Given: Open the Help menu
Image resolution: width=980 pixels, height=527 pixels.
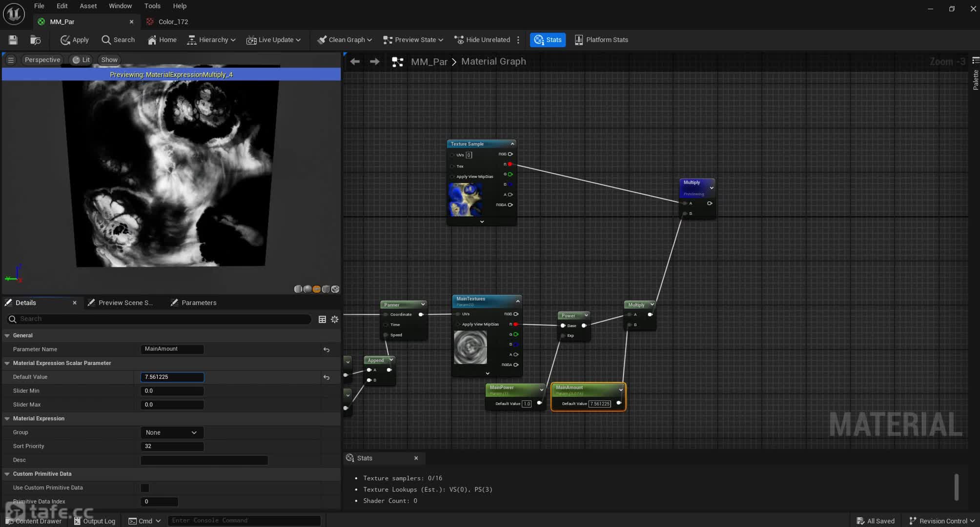Looking at the screenshot, I should pyautogui.click(x=180, y=6).
